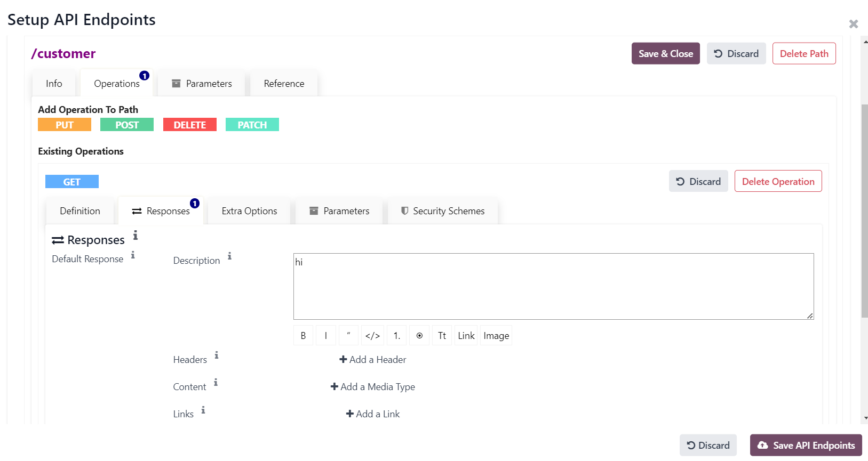Click the code formatting button
The image size is (868, 461).
pyautogui.click(x=372, y=336)
